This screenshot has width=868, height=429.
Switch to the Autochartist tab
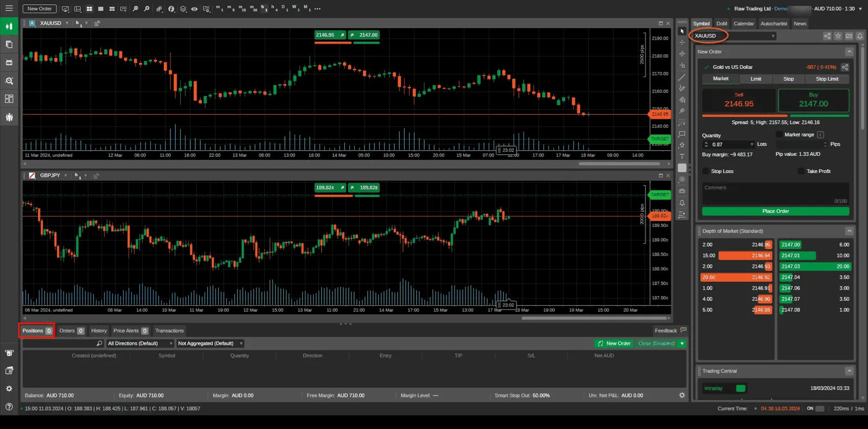click(774, 23)
